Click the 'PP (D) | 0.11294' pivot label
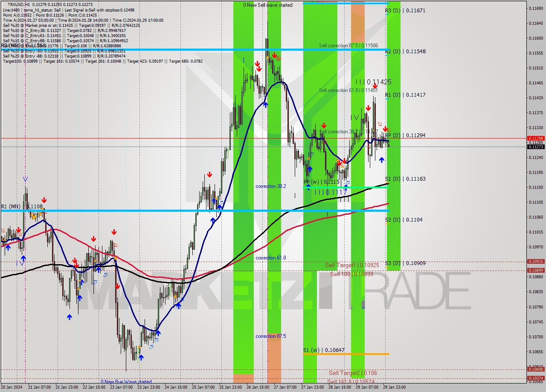Screen dimensions: 546x392 (405, 135)
